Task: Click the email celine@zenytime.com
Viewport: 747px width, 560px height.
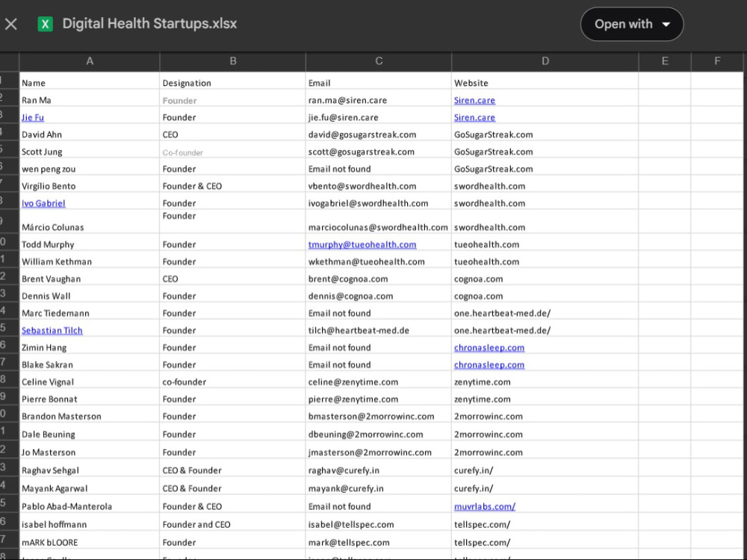Action: click(353, 382)
